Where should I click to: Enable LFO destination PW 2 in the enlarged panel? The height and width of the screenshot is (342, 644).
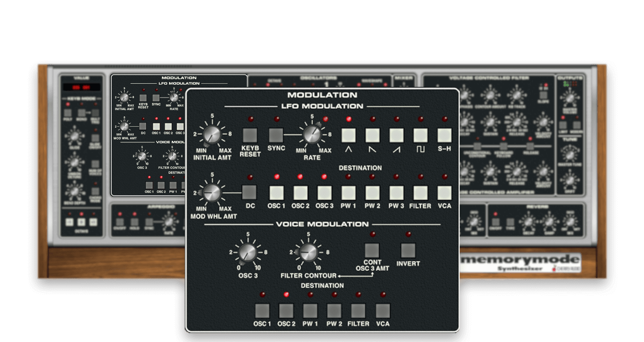(x=373, y=192)
